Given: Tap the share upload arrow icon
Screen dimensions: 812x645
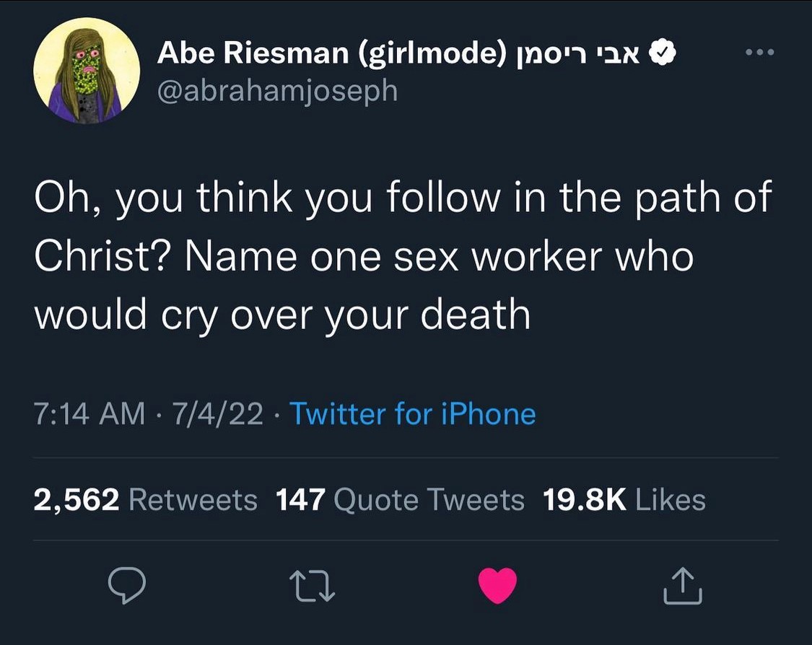Looking at the screenshot, I should tap(682, 584).
